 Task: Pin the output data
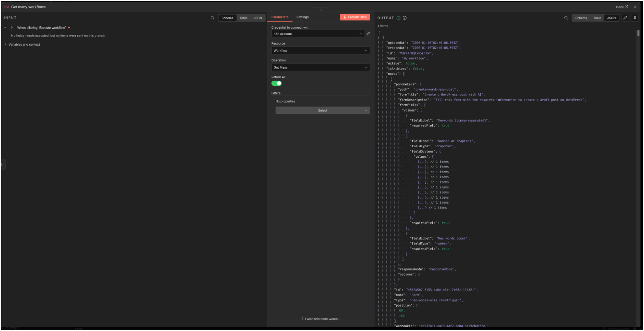click(x=635, y=18)
